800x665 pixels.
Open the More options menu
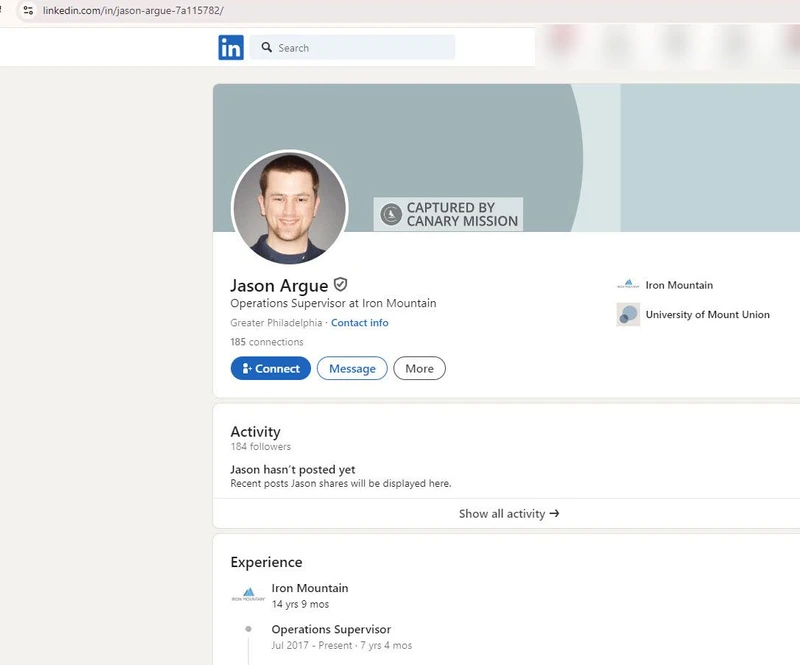[x=419, y=368]
